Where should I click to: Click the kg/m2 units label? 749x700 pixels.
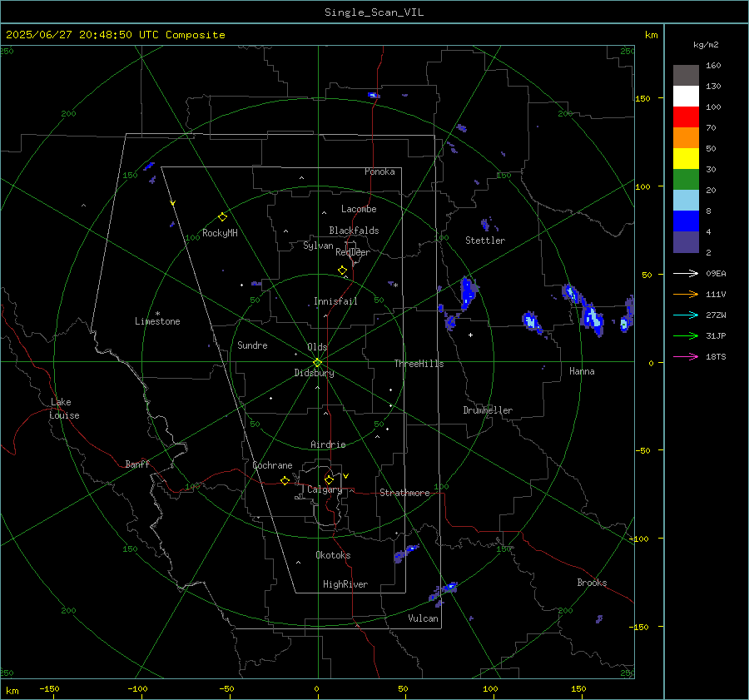(x=706, y=45)
